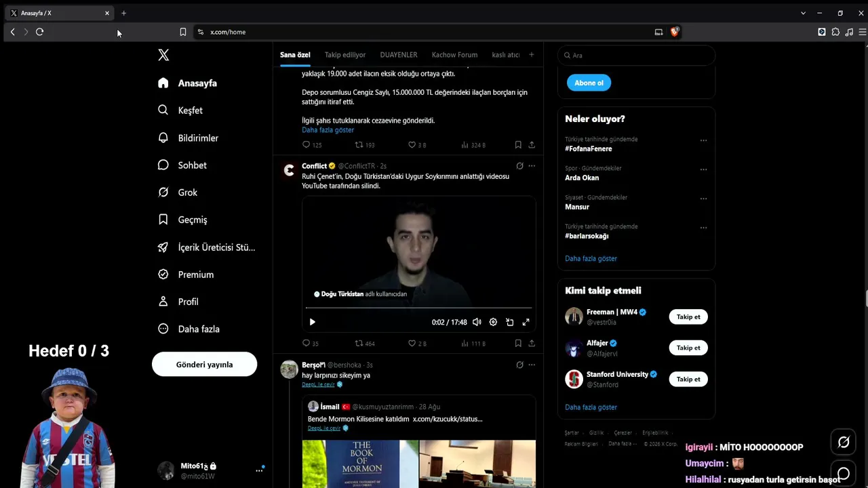The width and height of the screenshot is (868, 488).
Task: Share the post with 324 B views
Action: pos(532,144)
